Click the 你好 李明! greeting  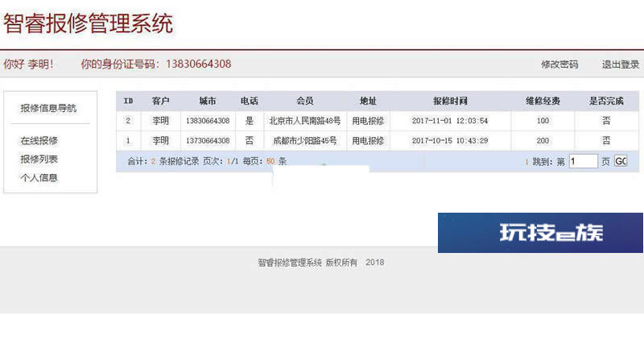[28, 64]
